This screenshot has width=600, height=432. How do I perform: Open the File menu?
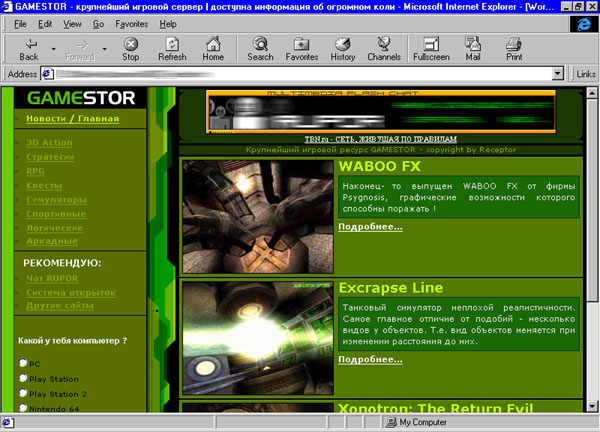20,24
